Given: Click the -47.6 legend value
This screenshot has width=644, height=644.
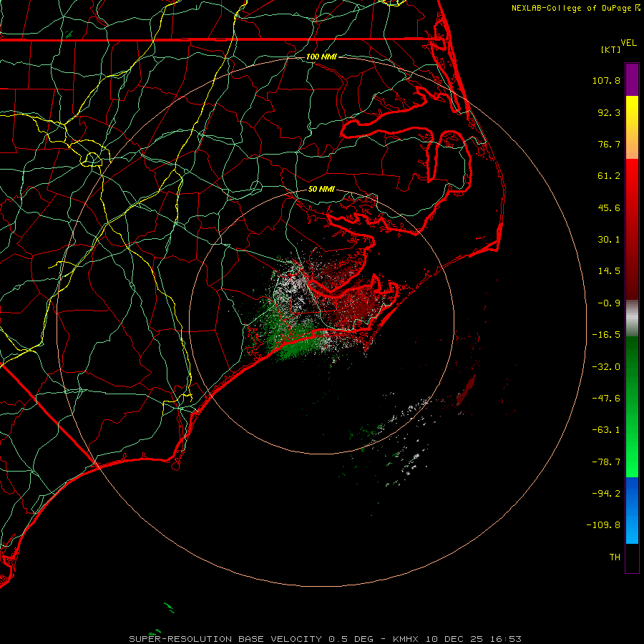Looking at the screenshot, I should (606, 399).
